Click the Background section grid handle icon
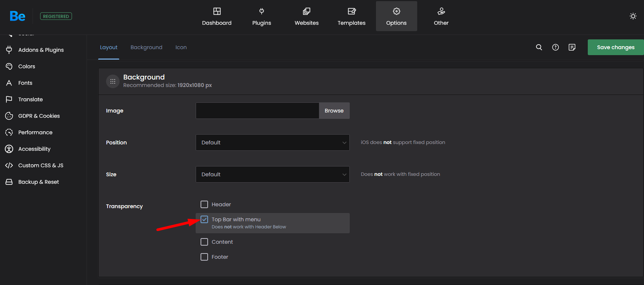The width and height of the screenshot is (644, 285). coord(113,81)
